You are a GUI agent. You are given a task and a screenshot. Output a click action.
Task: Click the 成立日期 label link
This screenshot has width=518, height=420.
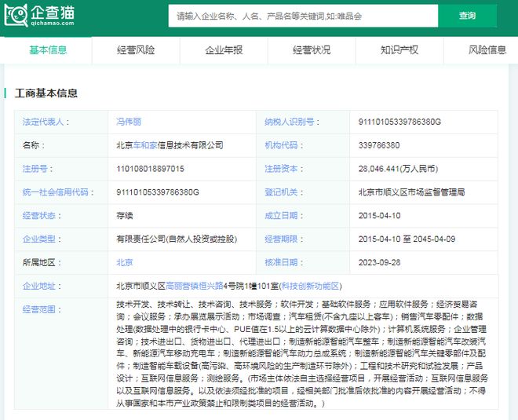click(281, 216)
